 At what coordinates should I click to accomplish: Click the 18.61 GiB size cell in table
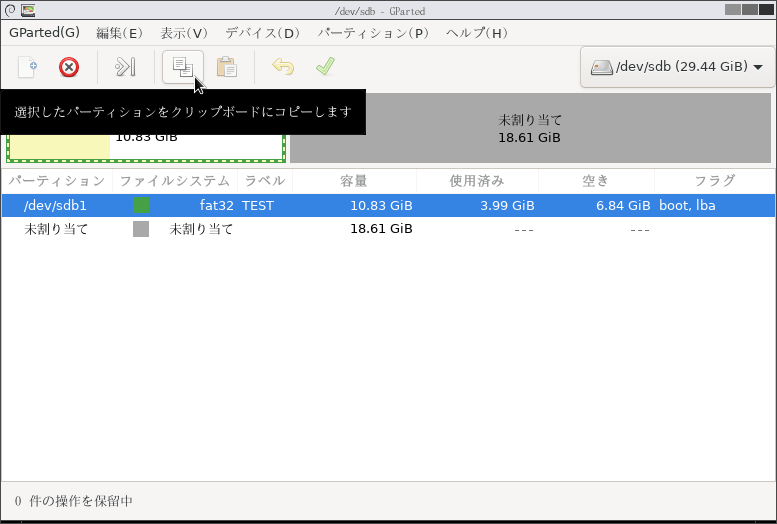(x=381, y=229)
